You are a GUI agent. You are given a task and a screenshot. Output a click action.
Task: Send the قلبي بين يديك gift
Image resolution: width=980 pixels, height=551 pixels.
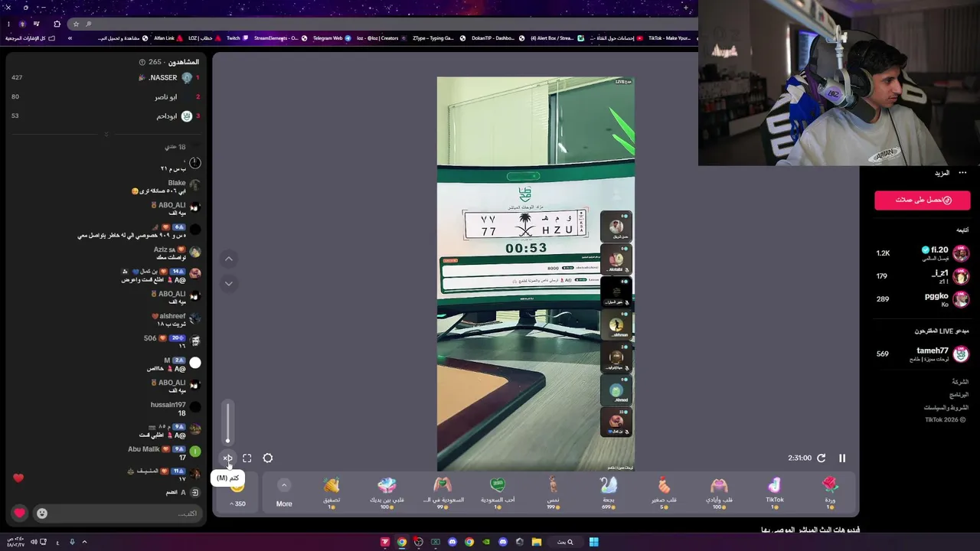[x=387, y=492]
